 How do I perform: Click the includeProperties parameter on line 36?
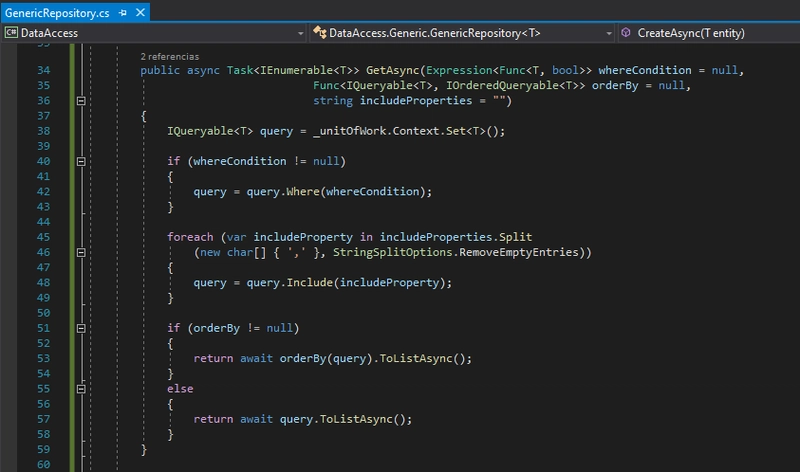tap(416, 101)
